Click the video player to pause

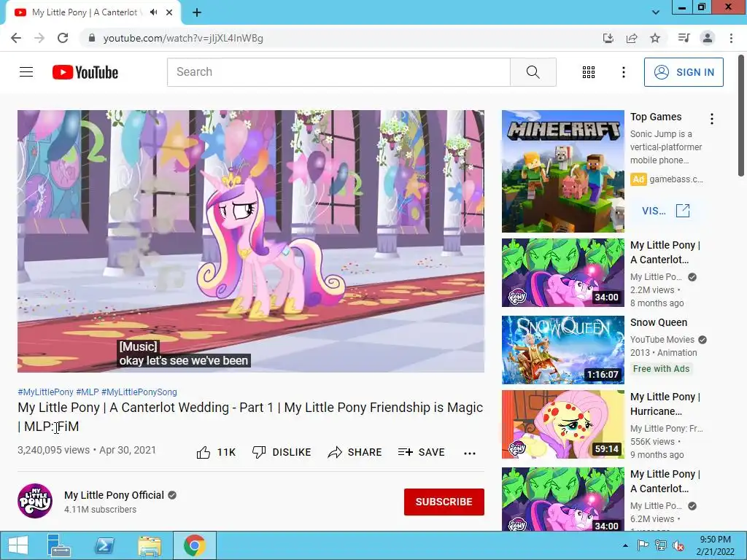click(251, 241)
